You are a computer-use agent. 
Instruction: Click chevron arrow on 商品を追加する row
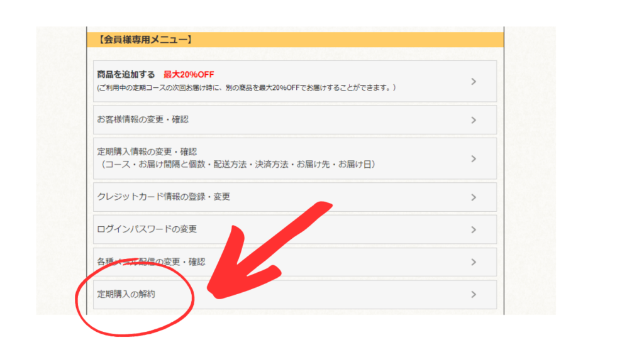(474, 82)
